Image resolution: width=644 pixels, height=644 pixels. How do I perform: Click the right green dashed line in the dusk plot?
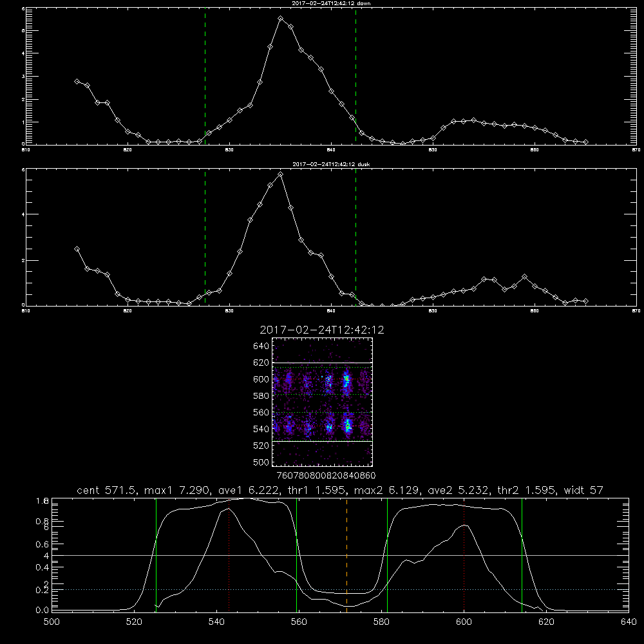coord(355,237)
